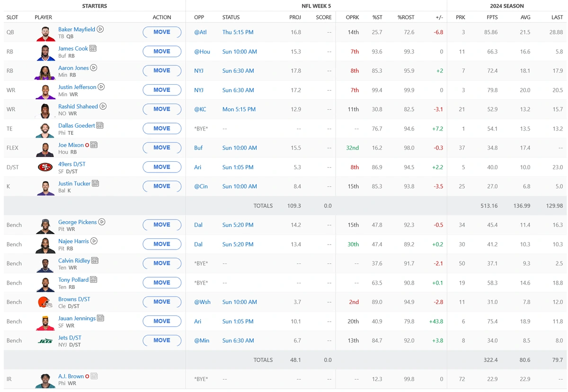Open Baker Mayfield's player name link
Viewport: 568px width, 392px height.
(77, 29)
